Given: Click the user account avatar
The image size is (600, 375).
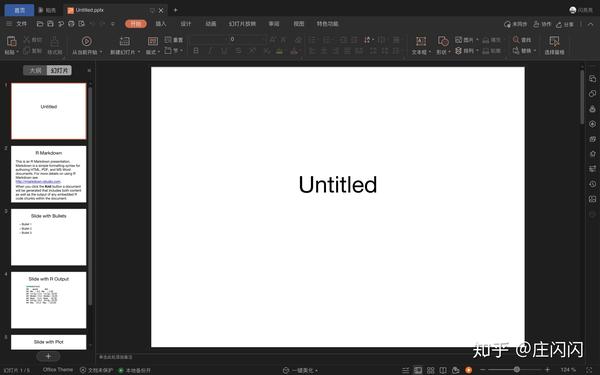Looking at the screenshot, I should (x=573, y=10).
